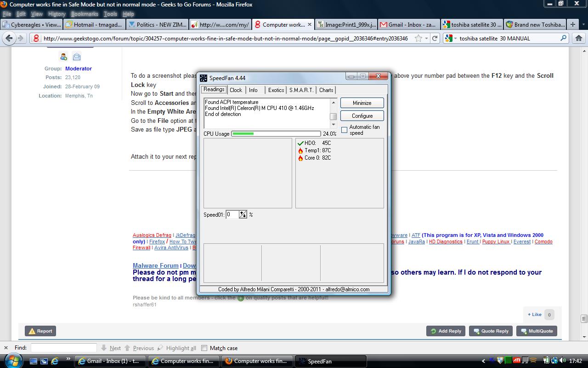Click the security shield tray icon
The height and width of the screenshot is (368, 588).
point(501,361)
